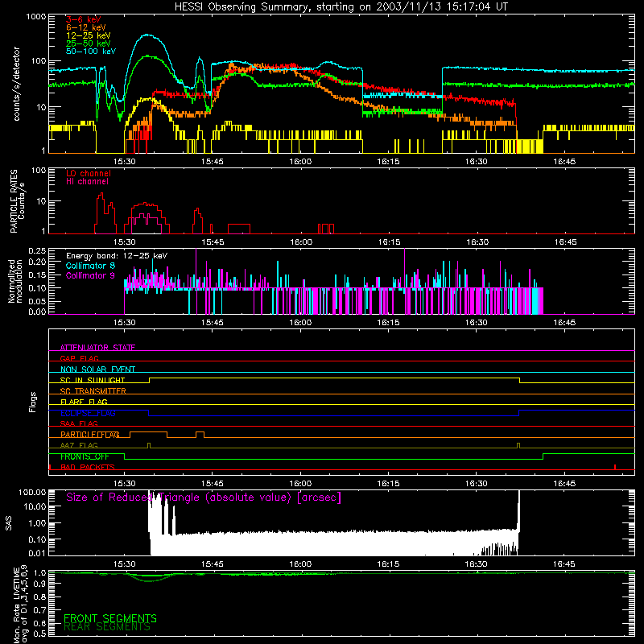644x644 pixels.
Task: Click the 0.01 SAS axis value
Action: click(x=37, y=553)
